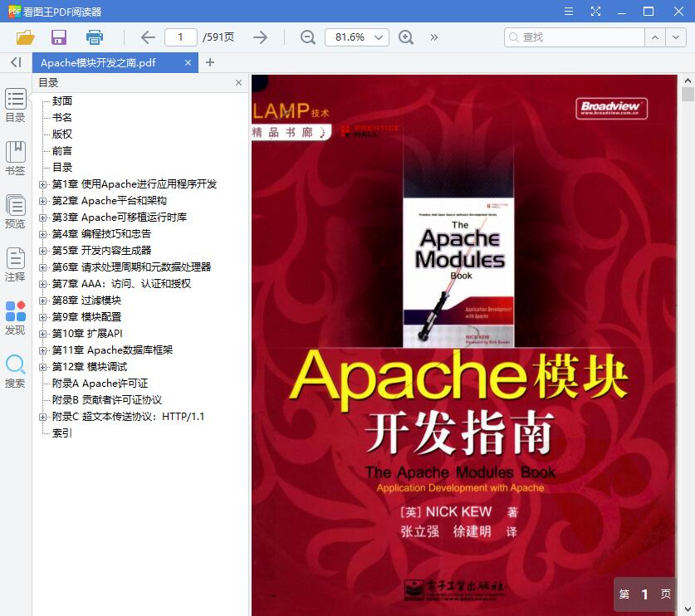The image size is (695, 616).
Task: Go to the next page with right arrow
Action: pos(260,37)
